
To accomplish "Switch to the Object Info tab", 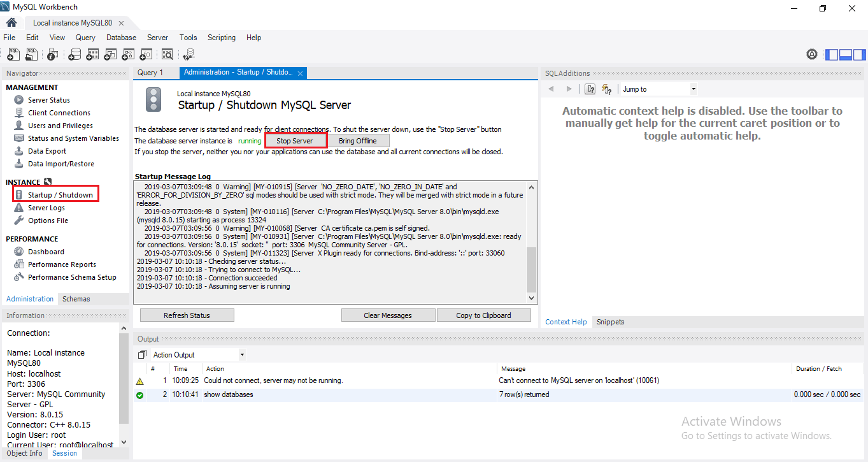I will point(24,453).
